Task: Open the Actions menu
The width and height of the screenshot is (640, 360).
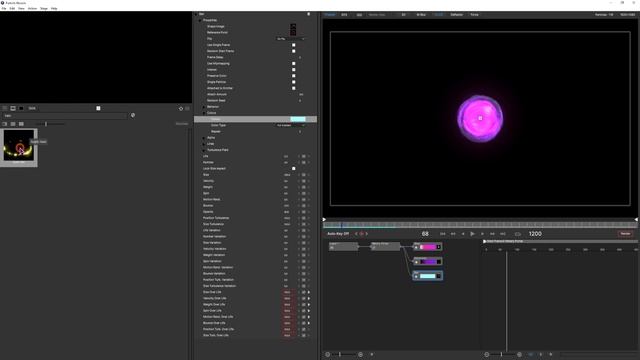Action: click(x=32, y=8)
